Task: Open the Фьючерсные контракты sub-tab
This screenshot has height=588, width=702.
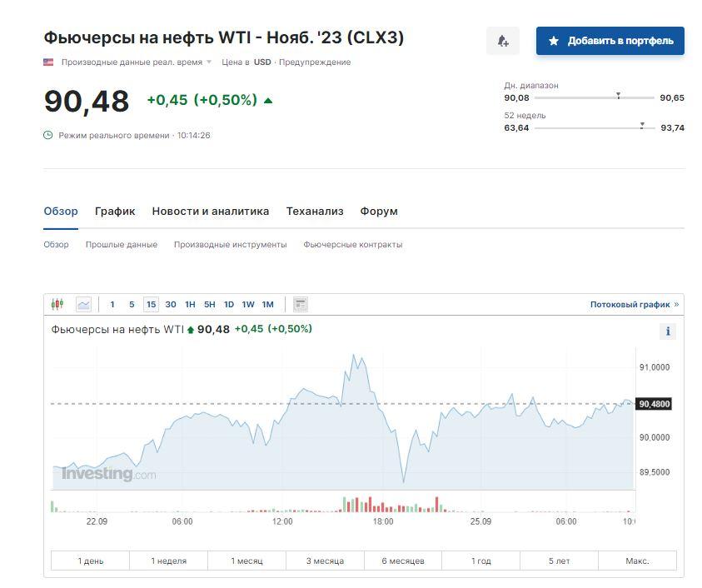Action: (x=353, y=245)
